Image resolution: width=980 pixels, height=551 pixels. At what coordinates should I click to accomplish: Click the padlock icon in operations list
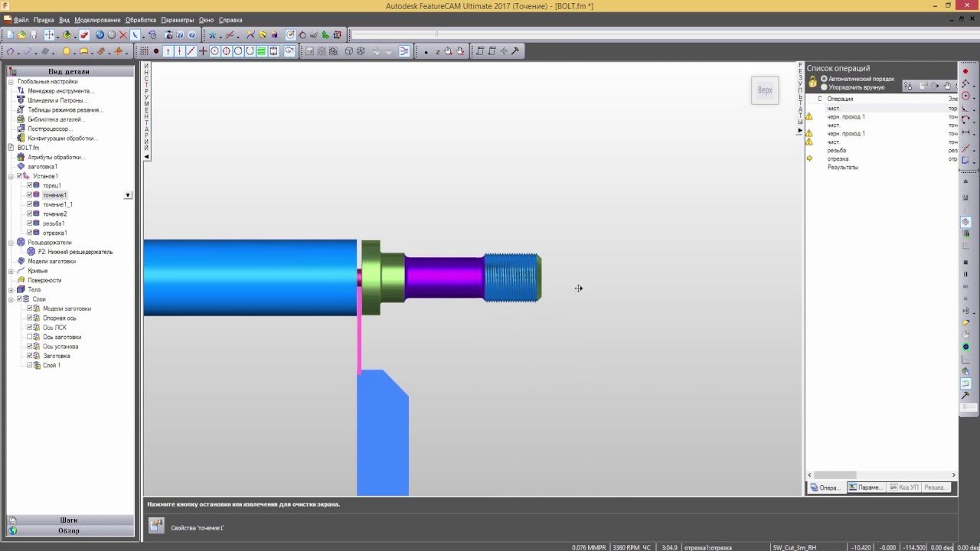click(813, 82)
